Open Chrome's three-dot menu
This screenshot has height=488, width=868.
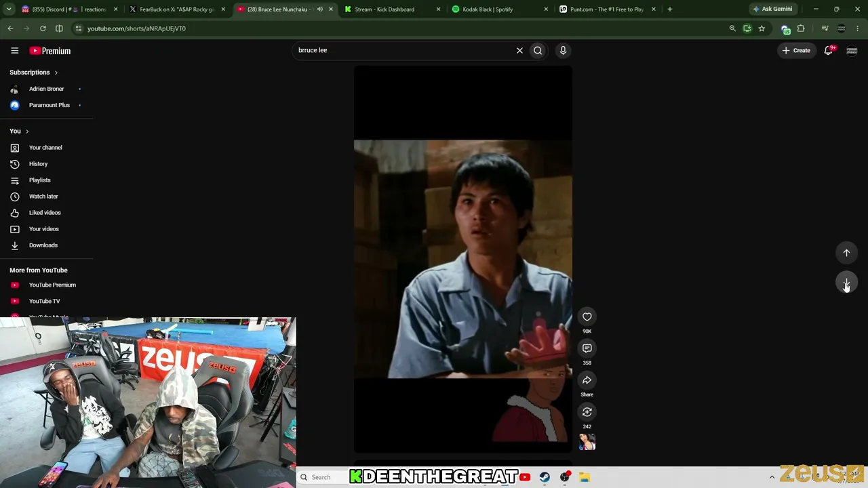858,28
